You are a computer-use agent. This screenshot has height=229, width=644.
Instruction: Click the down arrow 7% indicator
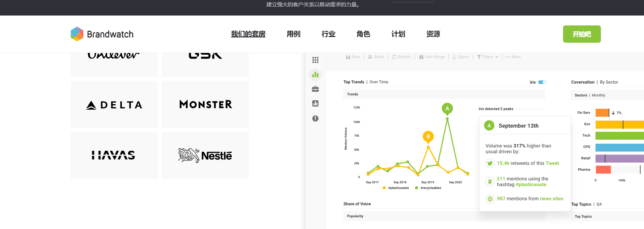point(616,113)
